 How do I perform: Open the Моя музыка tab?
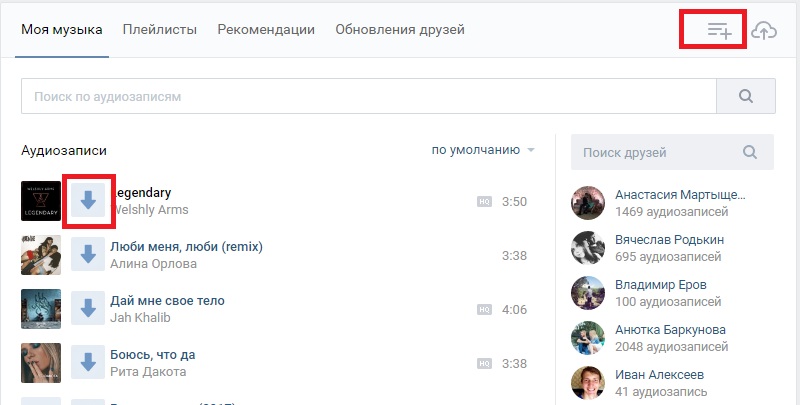click(x=62, y=30)
